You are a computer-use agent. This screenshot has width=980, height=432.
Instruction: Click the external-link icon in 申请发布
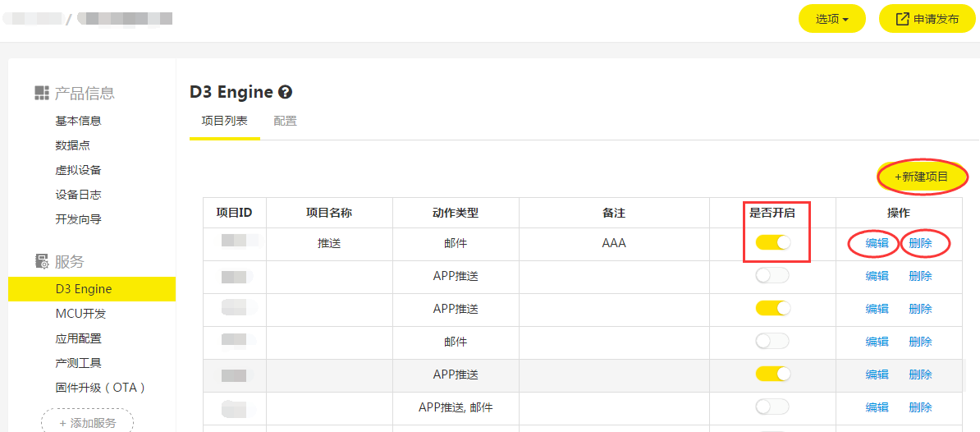click(902, 19)
